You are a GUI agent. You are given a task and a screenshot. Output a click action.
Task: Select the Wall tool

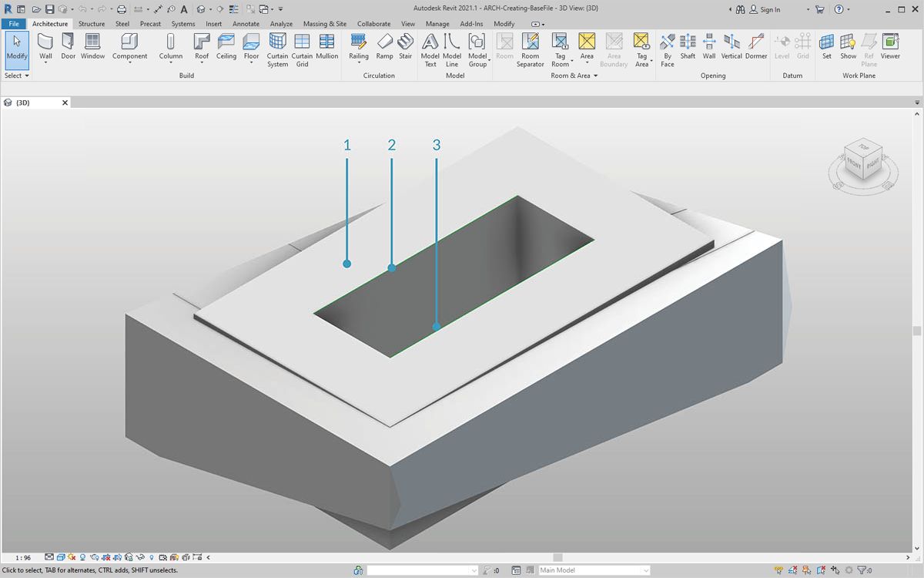[45, 45]
